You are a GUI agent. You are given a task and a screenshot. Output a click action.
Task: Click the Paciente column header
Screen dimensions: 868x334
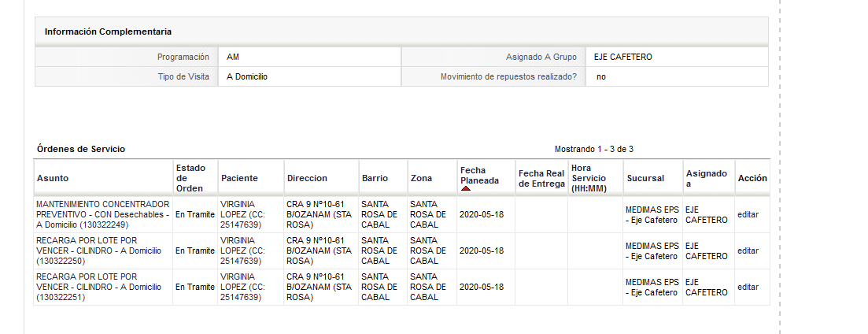tap(239, 178)
